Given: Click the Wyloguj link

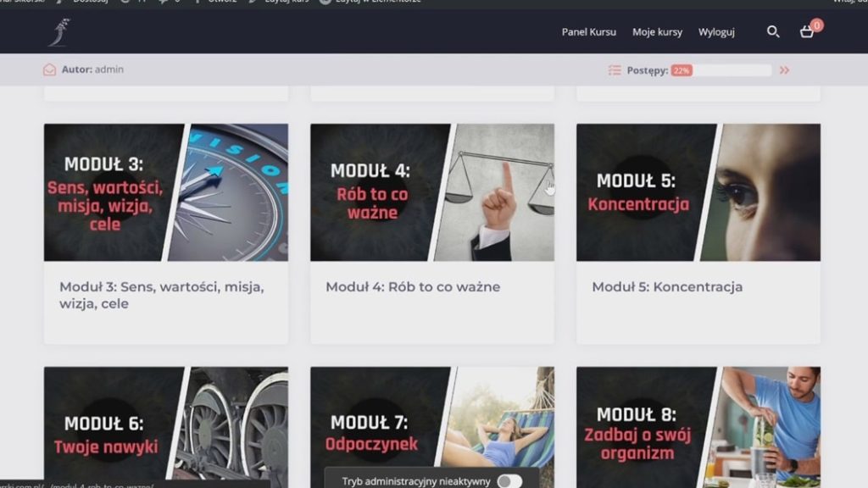Looking at the screenshot, I should [716, 32].
